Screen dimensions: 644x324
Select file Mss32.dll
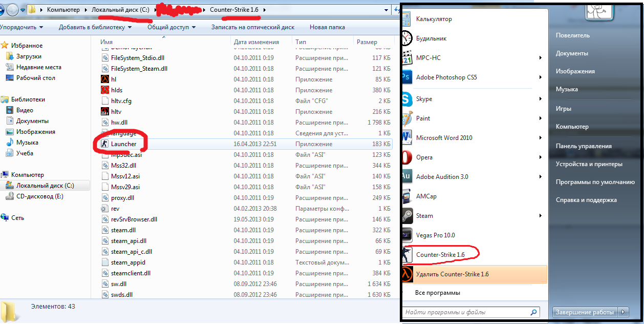[123, 166]
